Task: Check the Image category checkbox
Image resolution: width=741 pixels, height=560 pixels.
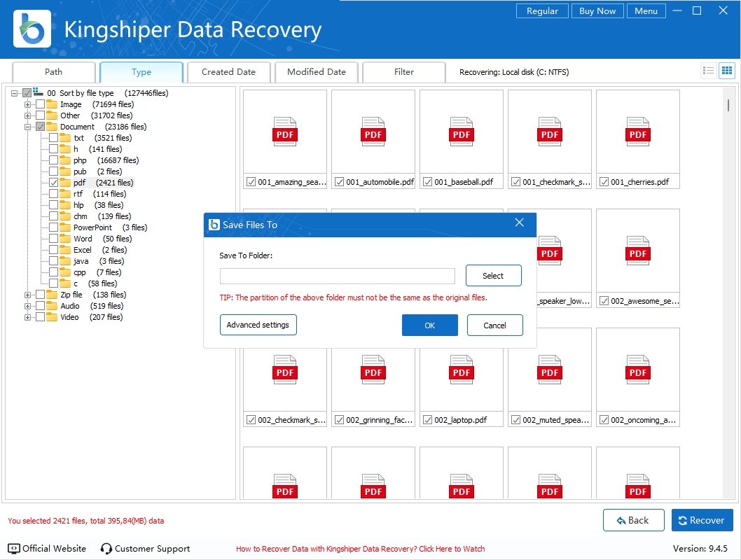Action: pyautogui.click(x=40, y=104)
